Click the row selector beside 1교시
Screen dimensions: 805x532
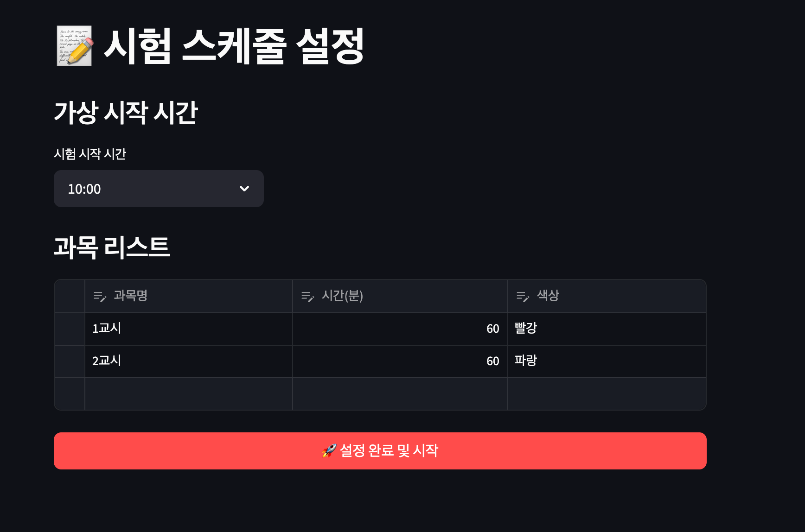(69, 329)
